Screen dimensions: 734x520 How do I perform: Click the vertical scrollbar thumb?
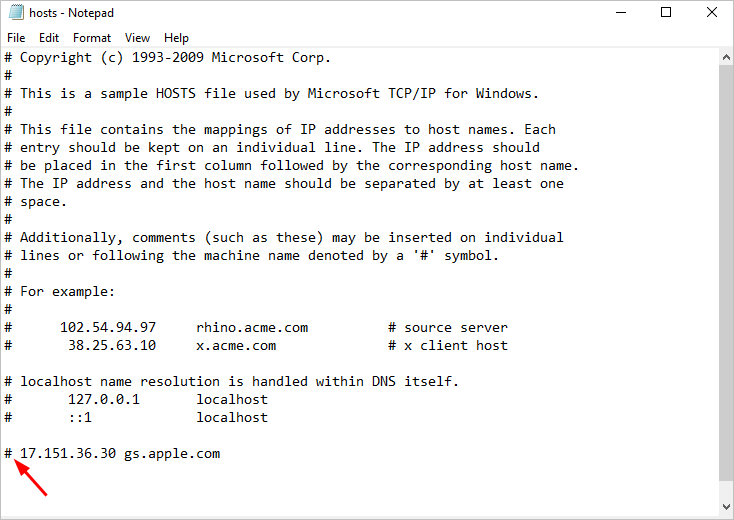[x=726, y=272]
